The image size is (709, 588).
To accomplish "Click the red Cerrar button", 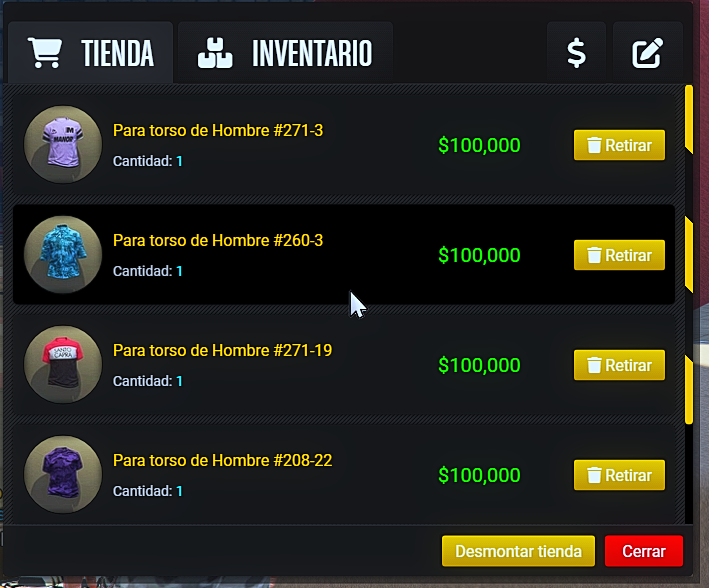I will tap(644, 551).
